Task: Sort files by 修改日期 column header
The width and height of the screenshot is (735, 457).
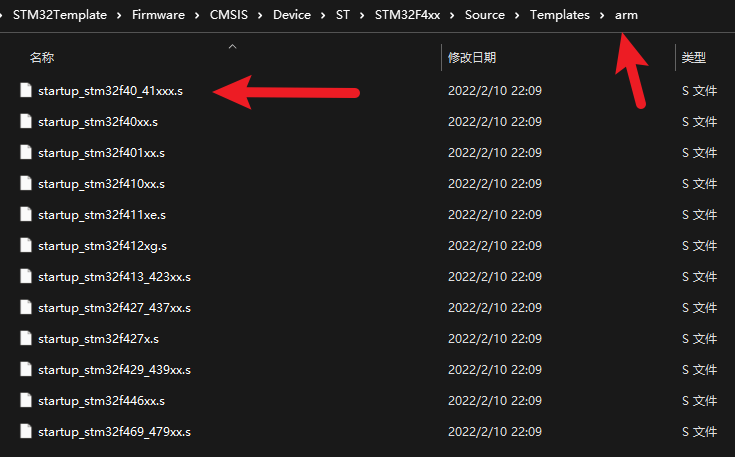Action: pos(472,59)
